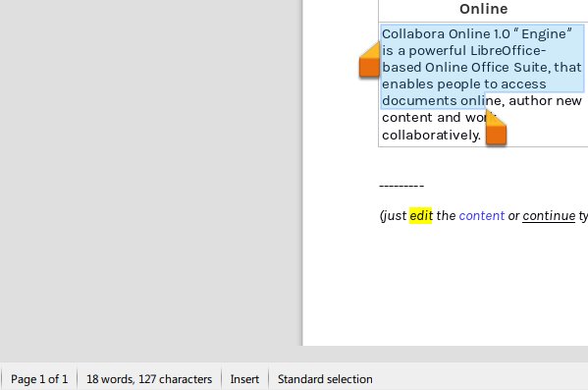Click the blue word 'content'
588x390 pixels.
(x=482, y=215)
